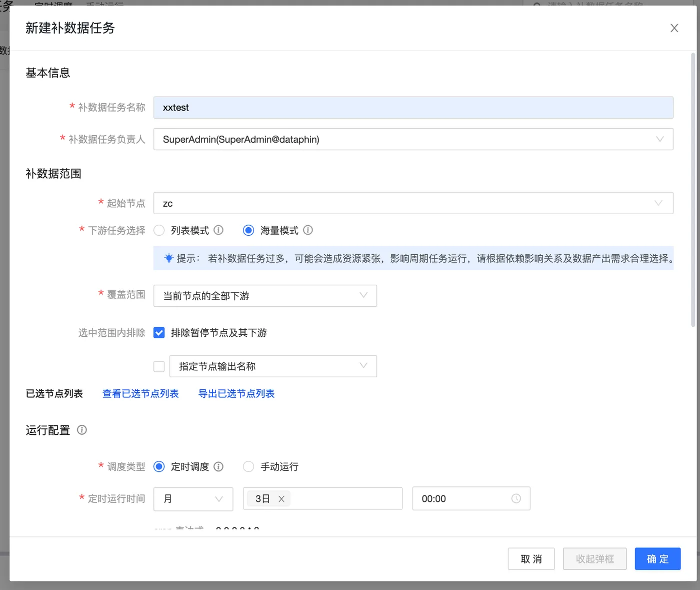Image resolution: width=700 pixels, height=590 pixels.
Task: Open the 补数据任务负责人 dropdown
Action: pos(413,139)
